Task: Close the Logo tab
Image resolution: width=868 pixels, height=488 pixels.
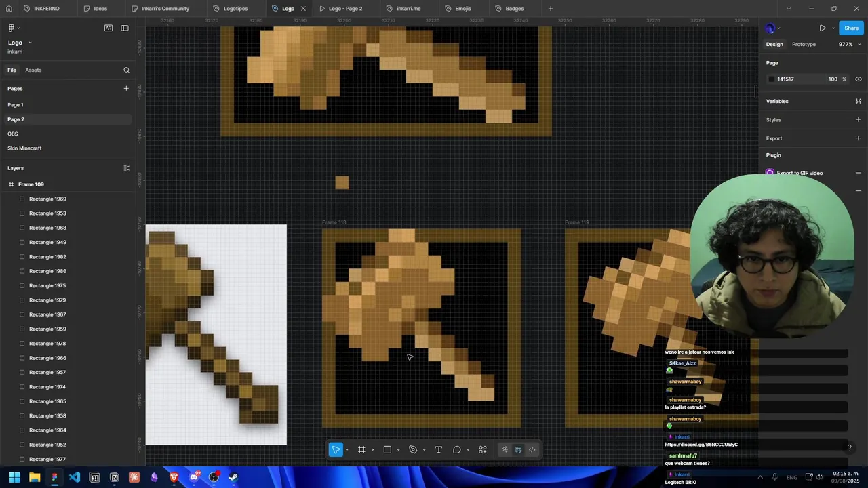Action: [x=303, y=9]
